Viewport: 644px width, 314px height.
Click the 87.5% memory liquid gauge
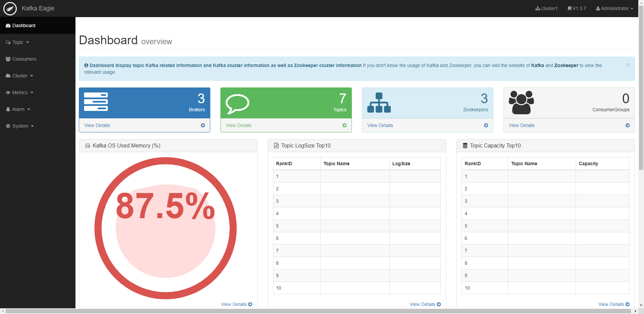click(x=166, y=228)
